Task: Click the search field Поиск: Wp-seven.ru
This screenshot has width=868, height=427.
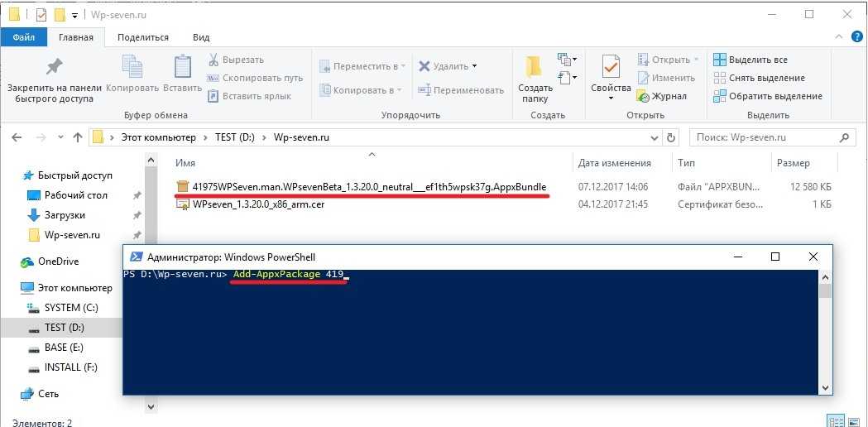Action: (761, 137)
